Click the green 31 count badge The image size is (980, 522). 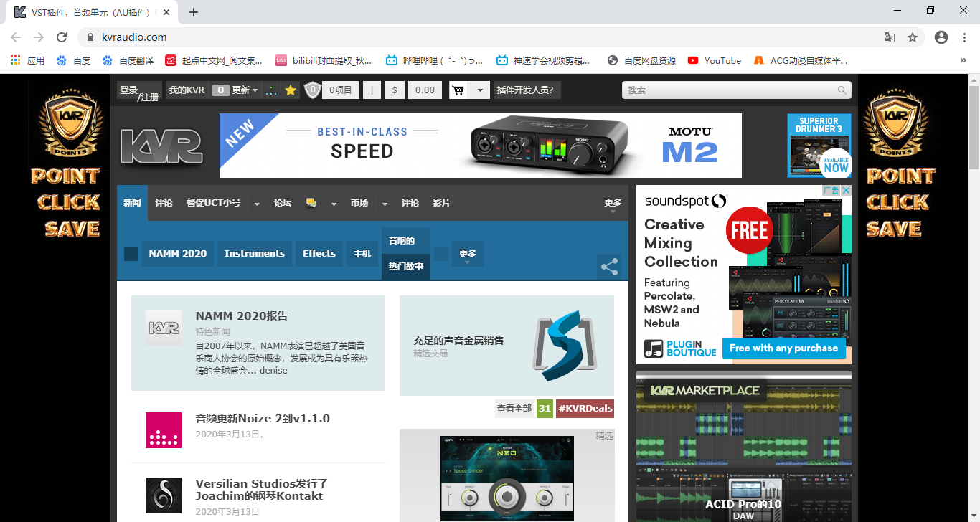[545, 409]
